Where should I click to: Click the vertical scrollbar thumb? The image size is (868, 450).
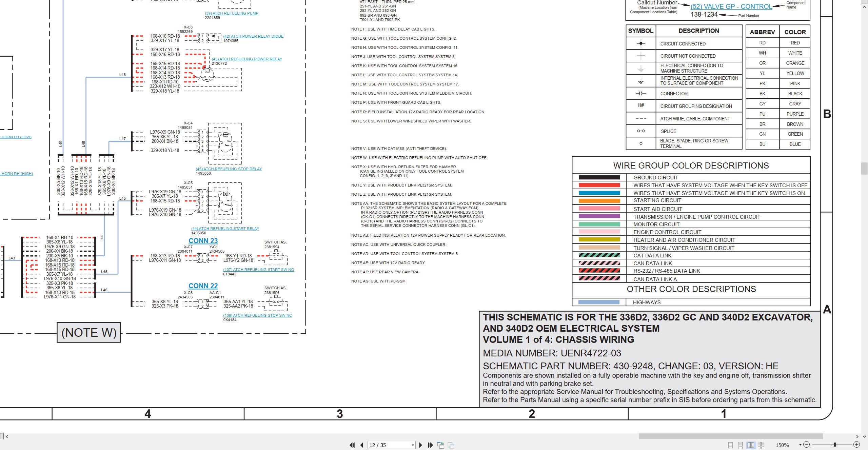point(865,169)
